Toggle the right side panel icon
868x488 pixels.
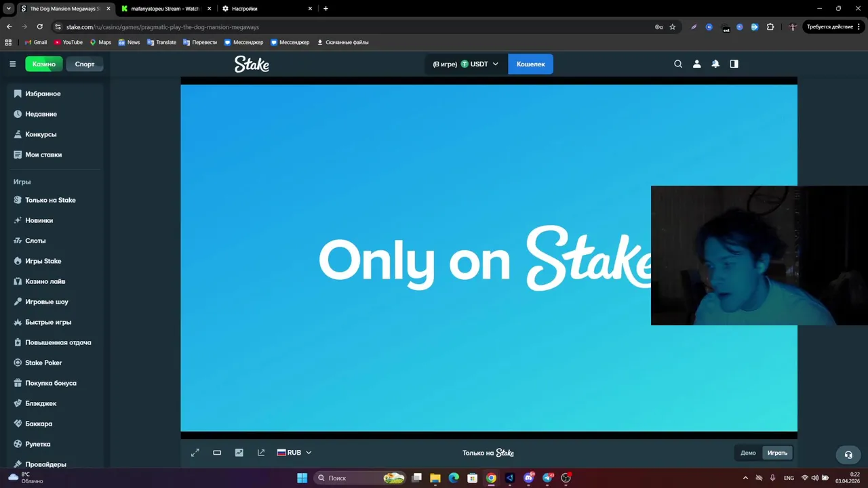[734, 64]
